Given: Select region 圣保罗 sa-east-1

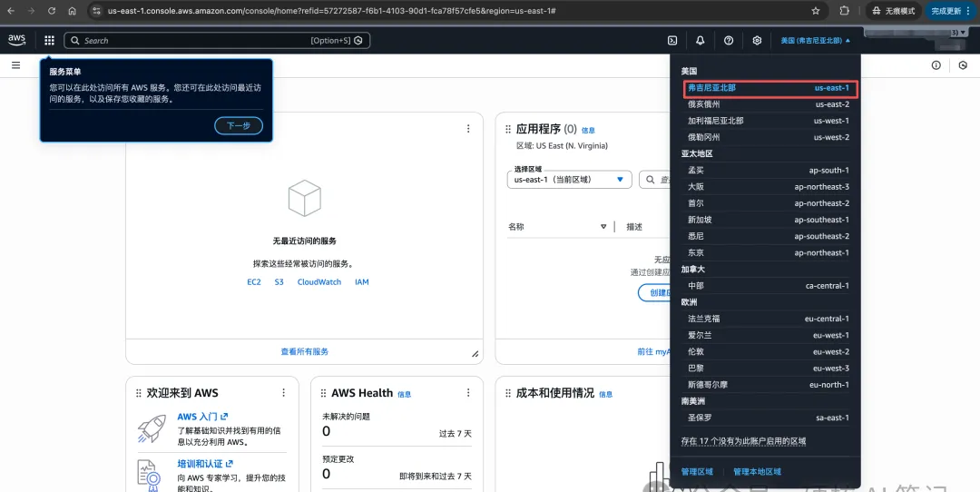Looking at the screenshot, I should point(769,418).
